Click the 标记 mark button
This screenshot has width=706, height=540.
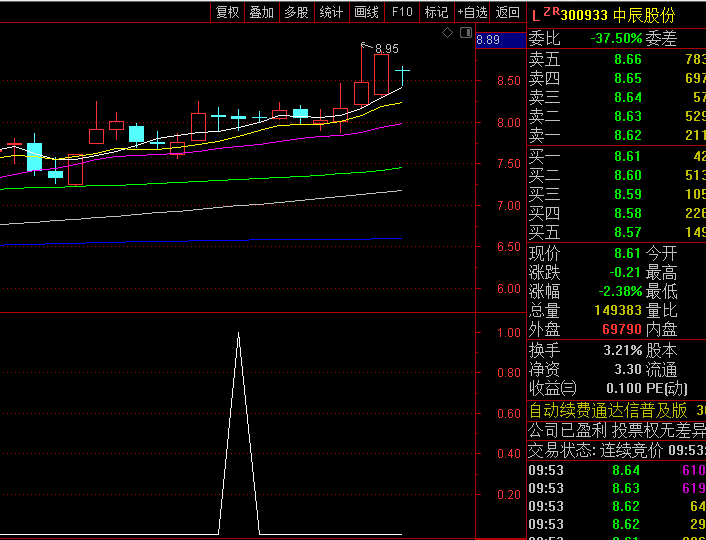(x=436, y=12)
